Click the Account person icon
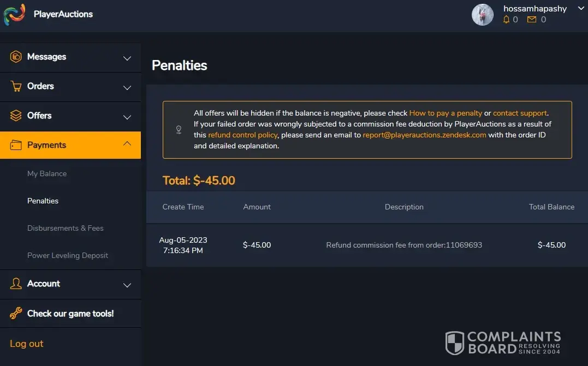 [16, 284]
